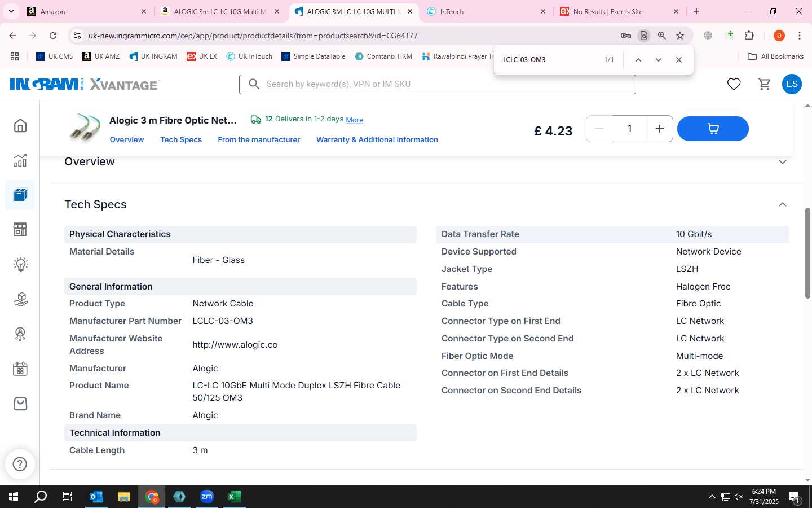Click the keyword search field
812x508 pixels.
[438, 84]
